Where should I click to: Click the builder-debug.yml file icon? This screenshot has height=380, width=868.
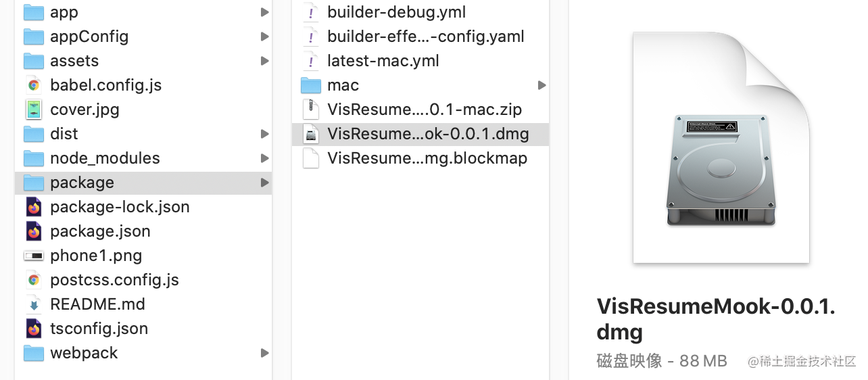[311, 12]
